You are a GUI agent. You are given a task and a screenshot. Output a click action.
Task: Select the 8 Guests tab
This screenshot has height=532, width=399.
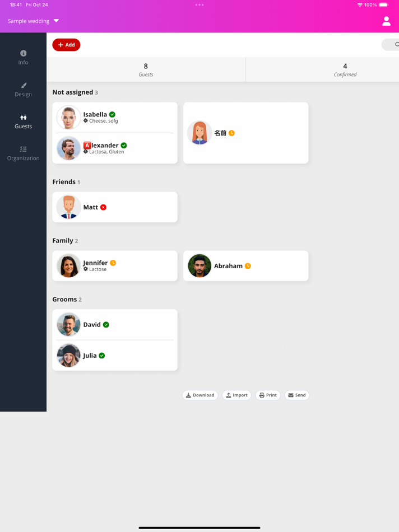[146, 69]
